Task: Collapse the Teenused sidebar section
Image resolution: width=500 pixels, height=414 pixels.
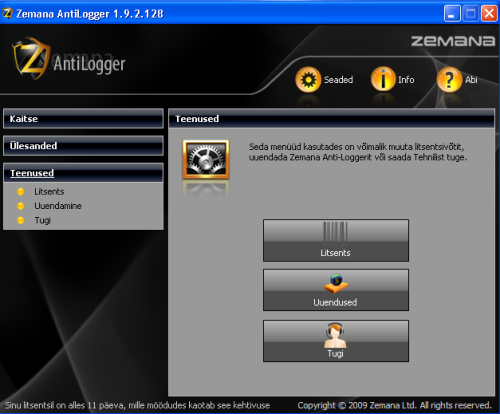Action: tap(83, 173)
